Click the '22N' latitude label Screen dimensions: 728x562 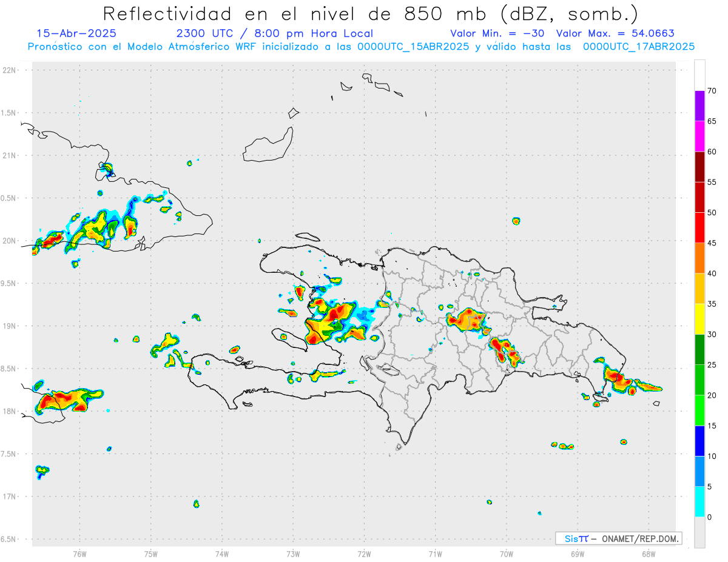pyautogui.click(x=10, y=70)
